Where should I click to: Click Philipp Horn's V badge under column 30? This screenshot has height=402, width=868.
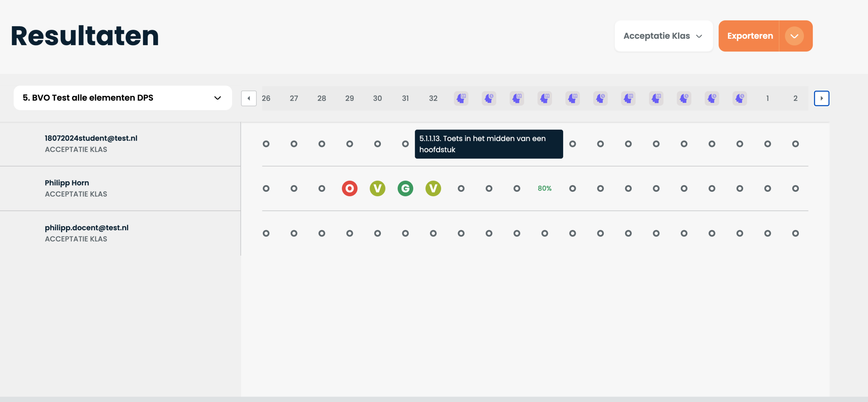(377, 188)
